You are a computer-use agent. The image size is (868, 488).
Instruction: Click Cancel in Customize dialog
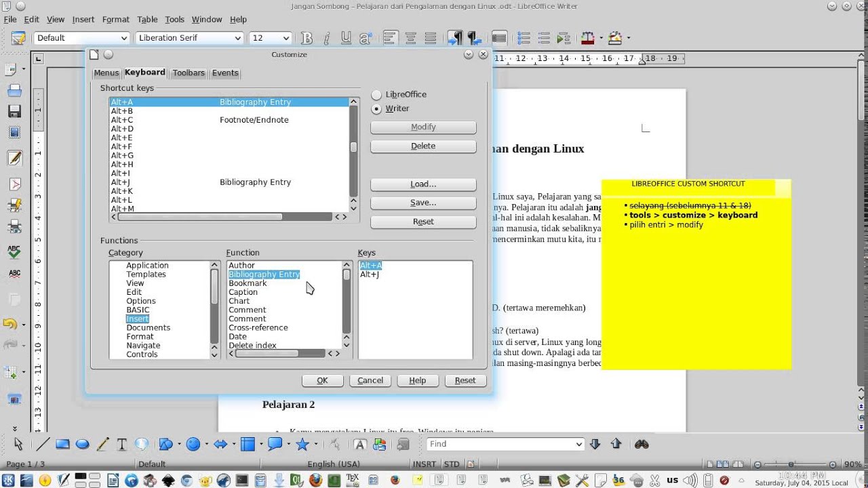[370, 380]
